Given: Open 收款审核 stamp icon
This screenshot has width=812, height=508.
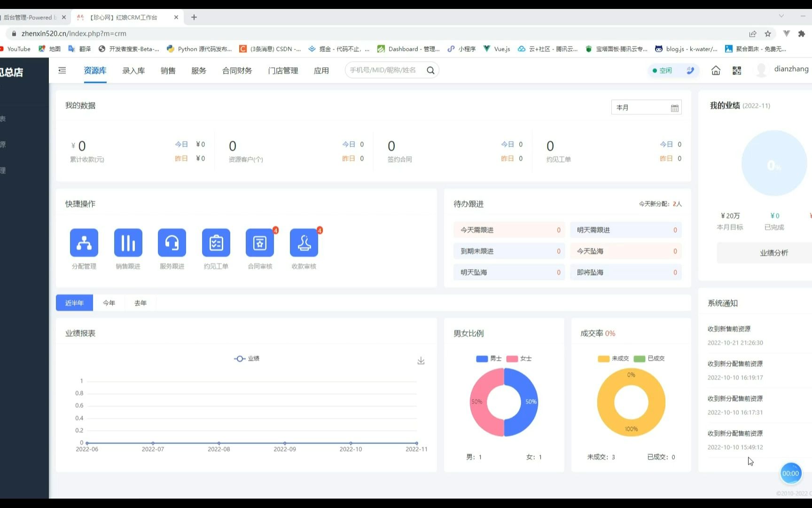Looking at the screenshot, I should [304, 243].
